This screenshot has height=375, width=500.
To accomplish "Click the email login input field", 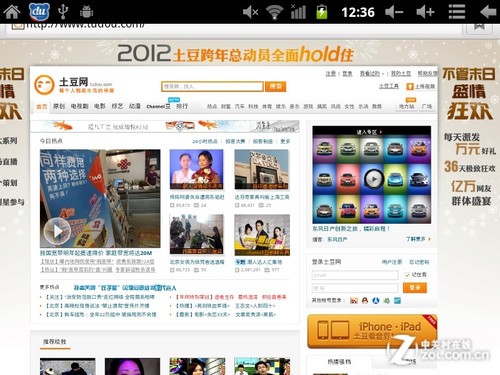I will click(355, 275).
